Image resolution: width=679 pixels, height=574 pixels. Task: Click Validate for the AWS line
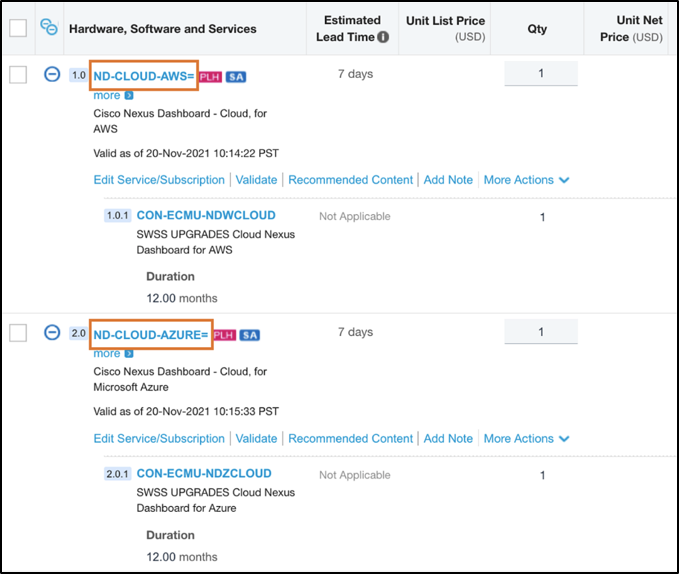[x=256, y=180]
